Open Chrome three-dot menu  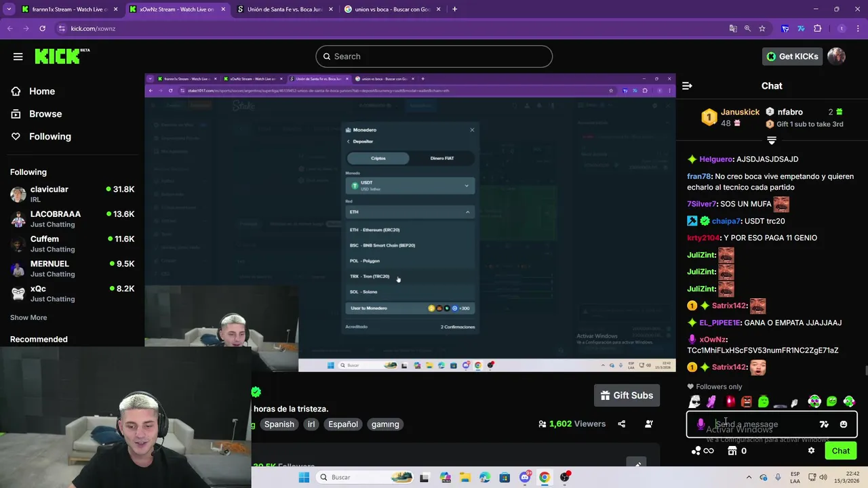coord(858,28)
